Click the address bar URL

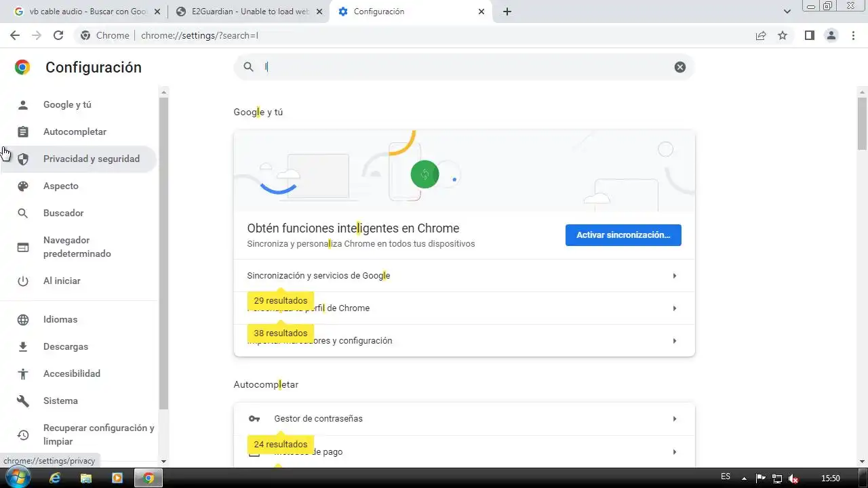[199, 35]
